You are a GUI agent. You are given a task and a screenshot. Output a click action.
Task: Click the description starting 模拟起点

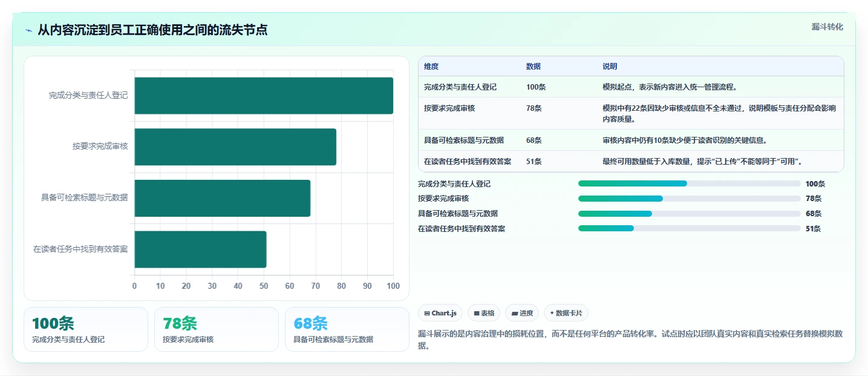click(x=670, y=87)
